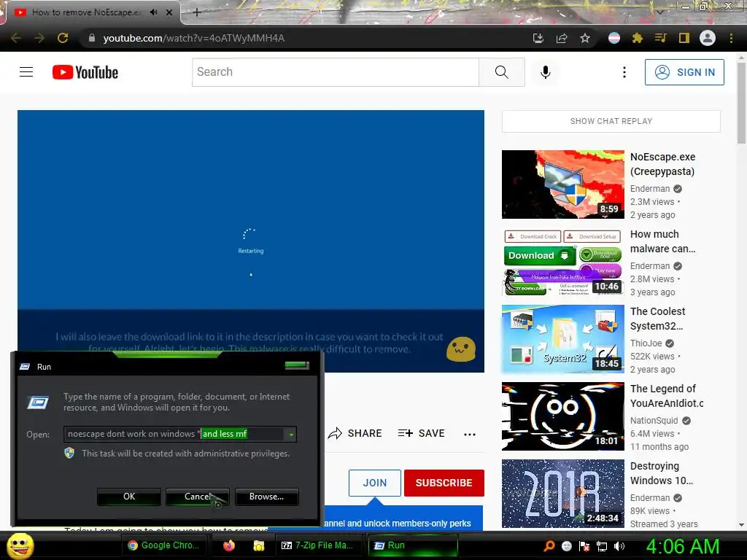This screenshot has height=560, width=747.
Task: Open The Coolest System32 video thumbnail
Action: tap(563, 339)
